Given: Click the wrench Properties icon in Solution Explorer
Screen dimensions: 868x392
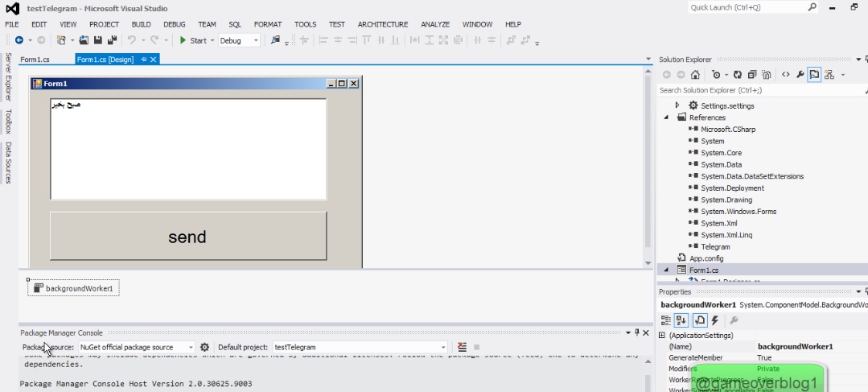Looking at the screenshot, I should pyautogui.click(x=800, y=75).
